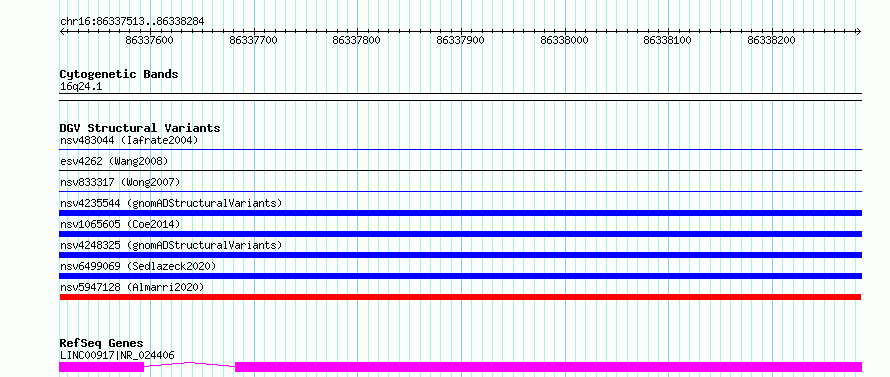The image size is (890, 377).
Task: Click the blue bar under nsv4248325
Action: pyautogui.click(x=460, y=255)
